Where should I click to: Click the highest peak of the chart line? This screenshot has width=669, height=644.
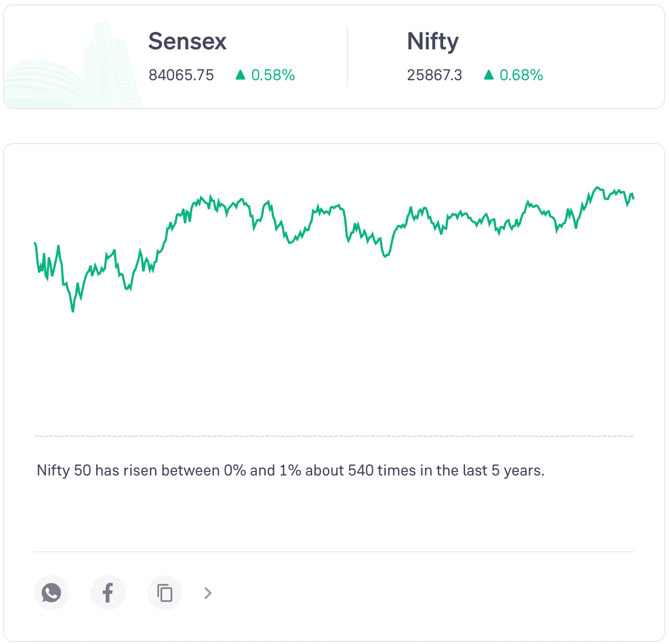[x=597, y=188]
